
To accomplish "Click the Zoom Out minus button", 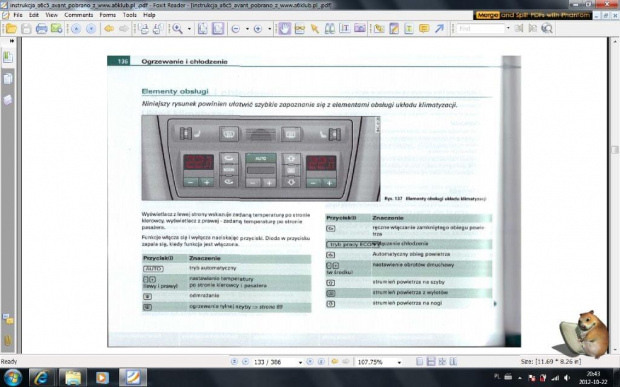I will point(236,29).
